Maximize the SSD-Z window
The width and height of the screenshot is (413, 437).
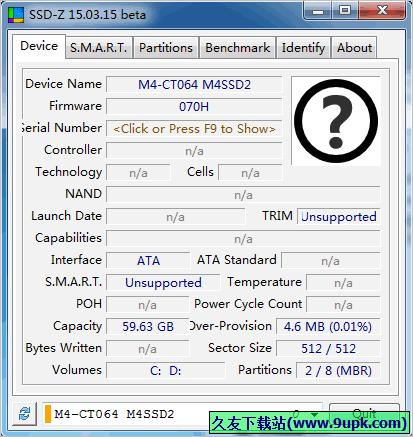(345, 10)
